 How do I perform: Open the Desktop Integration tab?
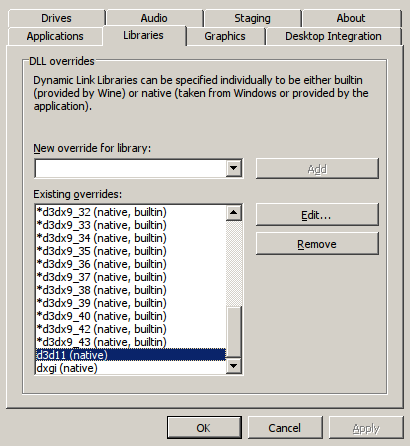coord(333,36)
